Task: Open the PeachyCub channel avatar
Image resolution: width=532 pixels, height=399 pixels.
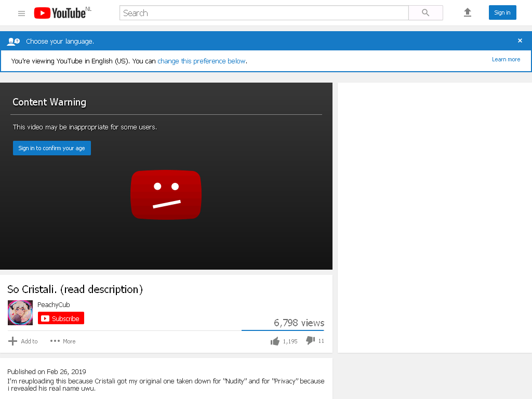Action: coord(20,312)
